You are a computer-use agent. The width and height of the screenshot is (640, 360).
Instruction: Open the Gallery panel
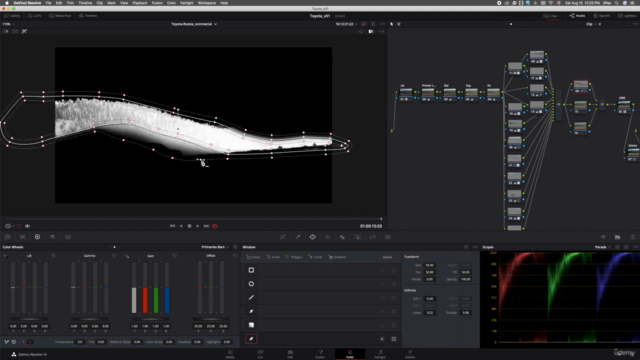pos(12,16)
